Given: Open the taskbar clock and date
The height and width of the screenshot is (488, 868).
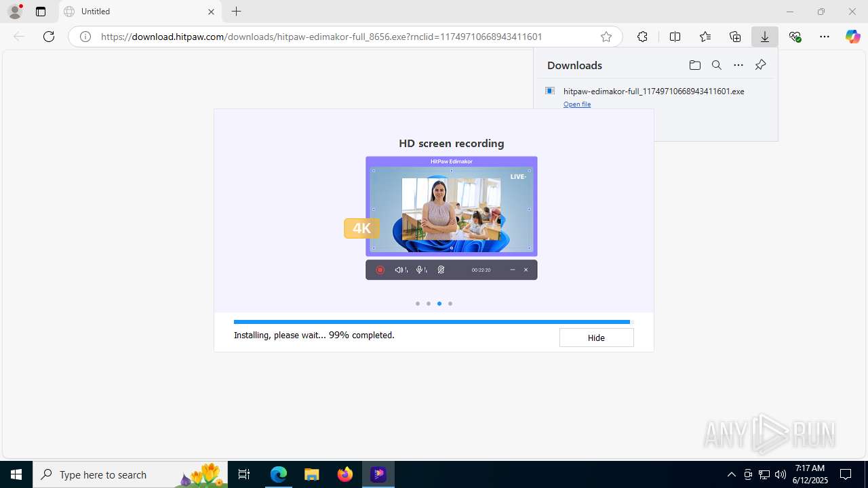Looking at the screenshot, I should pos(810,474).
